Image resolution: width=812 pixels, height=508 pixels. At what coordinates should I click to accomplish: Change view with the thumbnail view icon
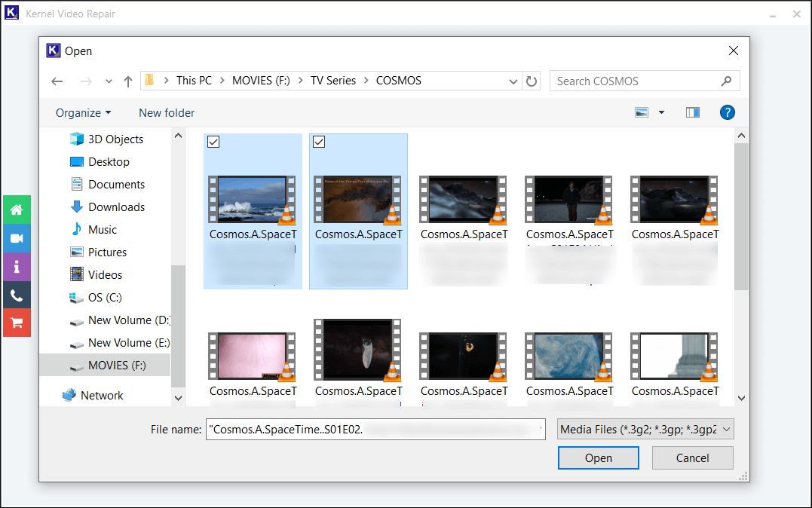tap(641, 112)
